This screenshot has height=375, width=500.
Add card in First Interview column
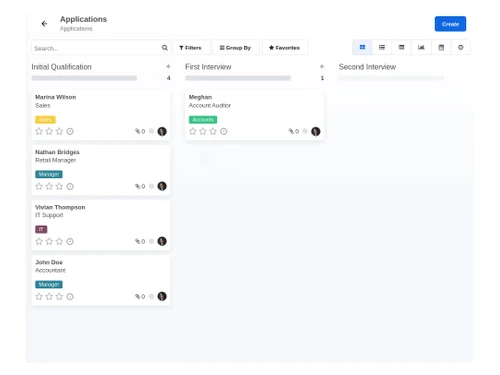click(322, 67)
